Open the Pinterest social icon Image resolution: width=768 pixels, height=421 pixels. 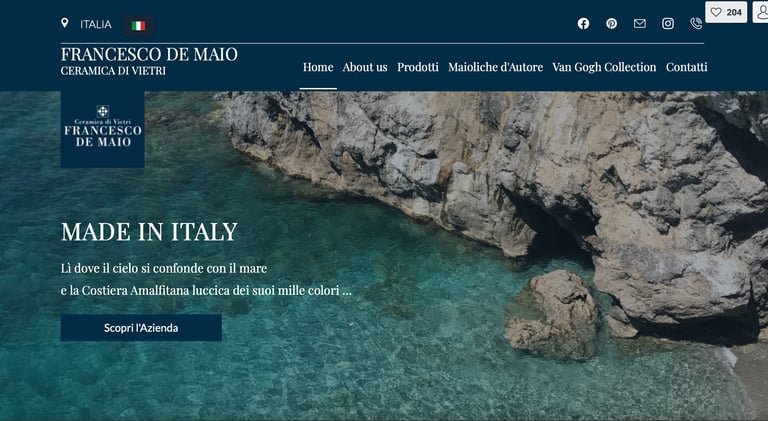[611, 23]
